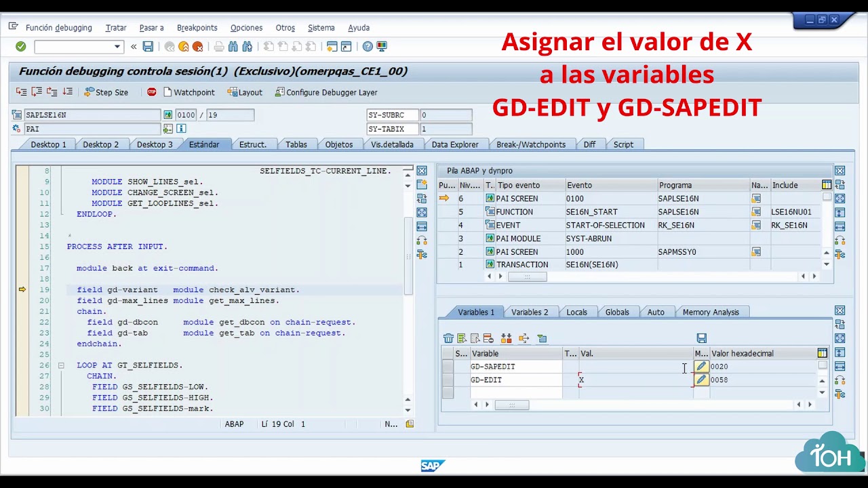868x488 pixels.
Task: Click the Find Next binoculars icon
Action: pos(247,47)
